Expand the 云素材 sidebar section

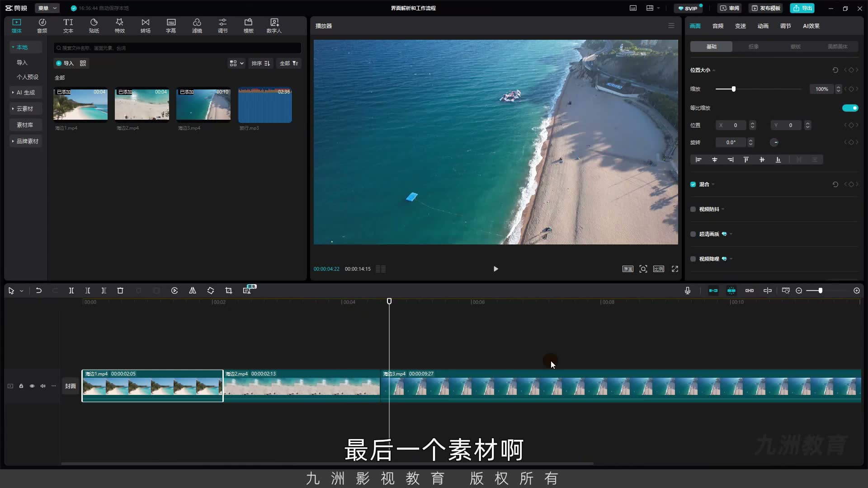pyautogui.click(x=25, y=109)
